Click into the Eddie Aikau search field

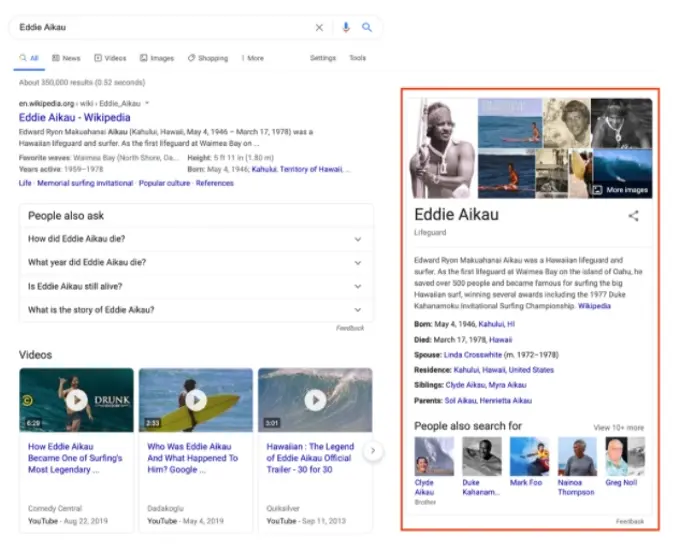coord(160,28)
